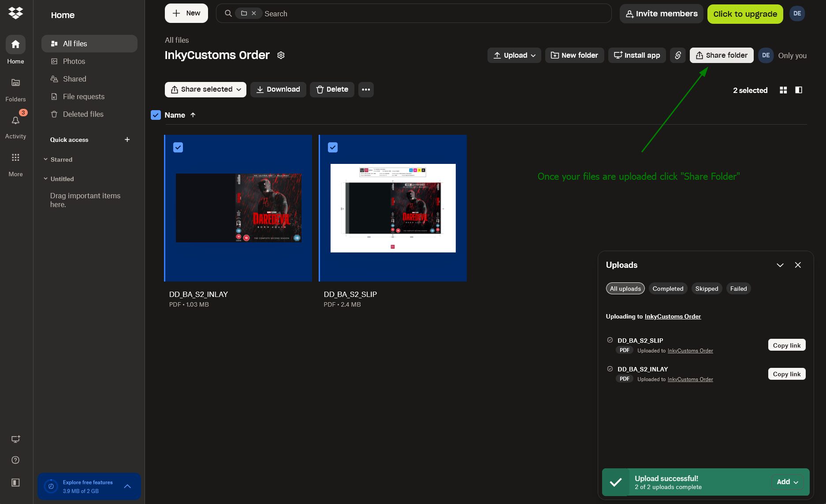Collapse the Uploads panel chevron
The height and width of the screenshot is (504, 826).
(x=780, y=265)
